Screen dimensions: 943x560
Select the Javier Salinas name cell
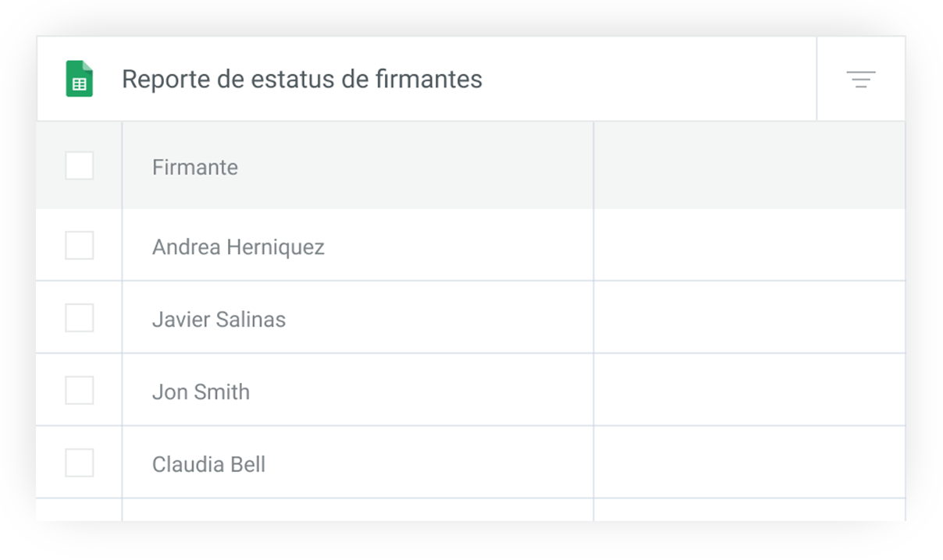(x=358, y=318)
